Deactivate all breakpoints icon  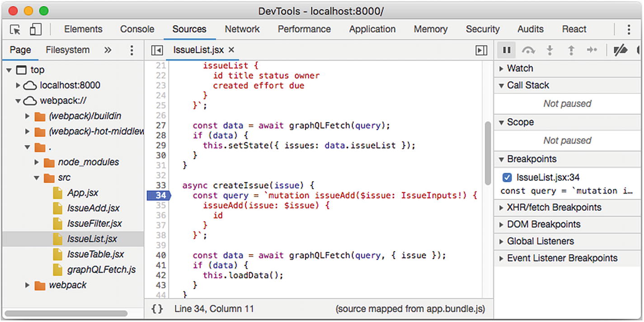620,50
